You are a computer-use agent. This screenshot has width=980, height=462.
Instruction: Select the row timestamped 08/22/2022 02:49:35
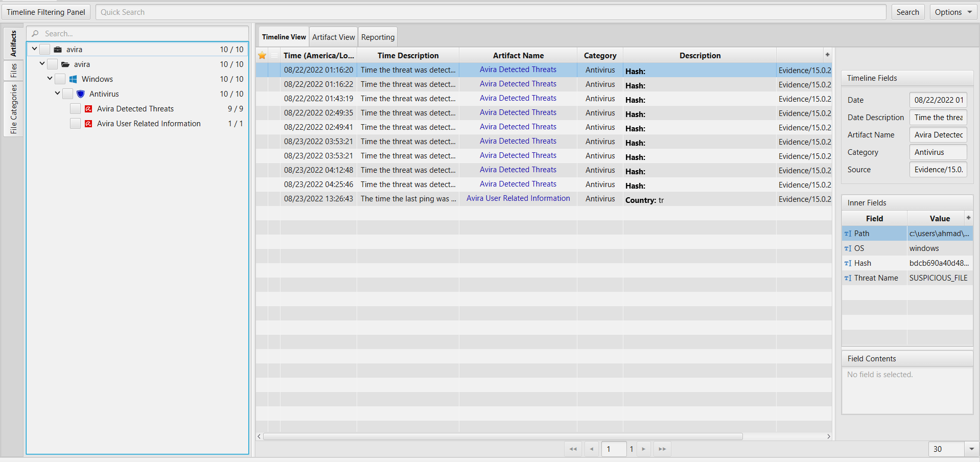coord(544,113)
